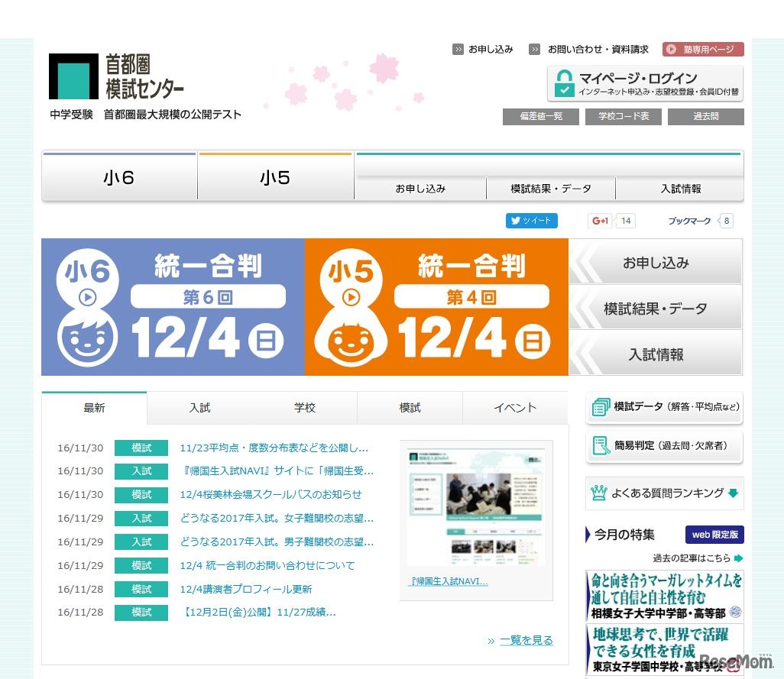Open news 11/23平均点・度数分布表などを公開し…
The height and width of the screenshot is (679, 784).
click(274, 448)
